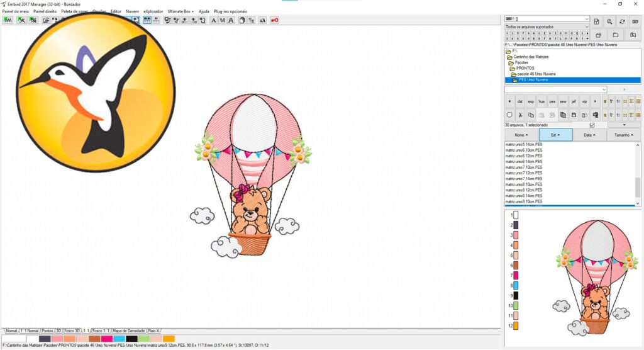Click the scissors cut icon

pyautogui.click(x=520, y=115)
